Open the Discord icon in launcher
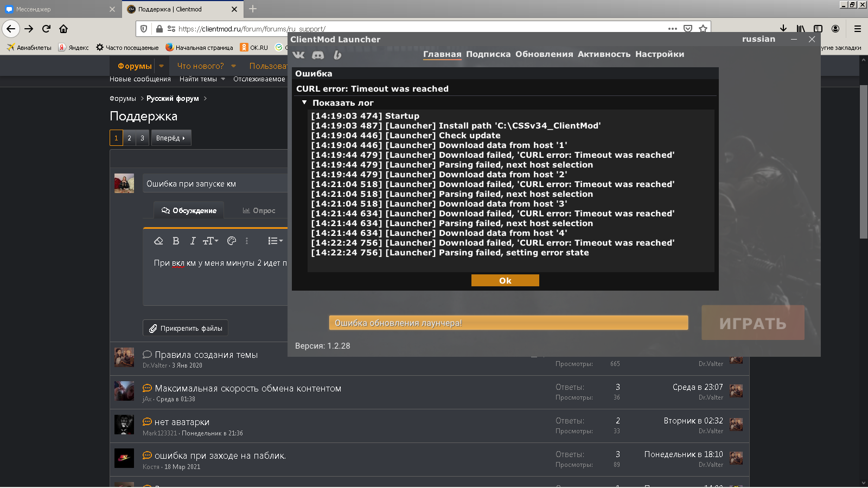Viewport: 868px width, 488px height. (318, 55)
